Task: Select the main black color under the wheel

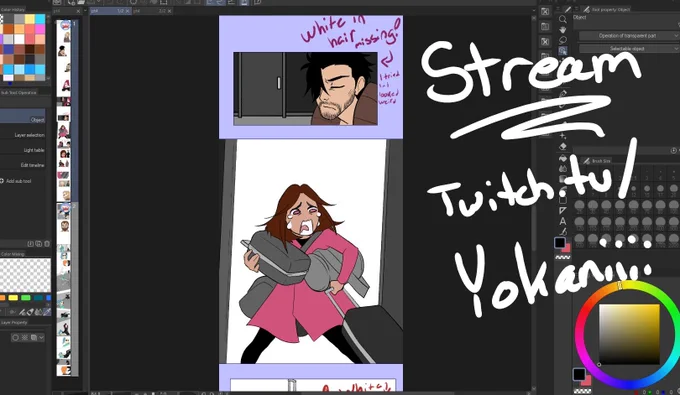Action: [x=579, y=374]
